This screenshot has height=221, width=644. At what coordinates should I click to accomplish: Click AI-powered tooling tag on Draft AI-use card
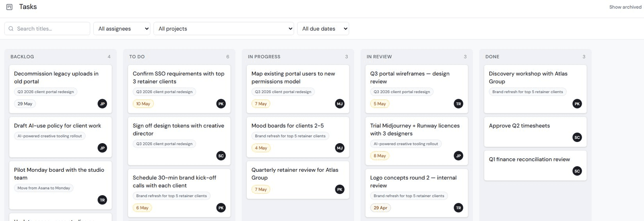click(50, 136)
